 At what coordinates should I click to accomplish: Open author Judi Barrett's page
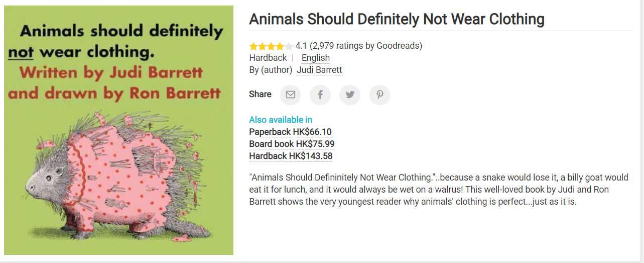[x=319, y=70]
